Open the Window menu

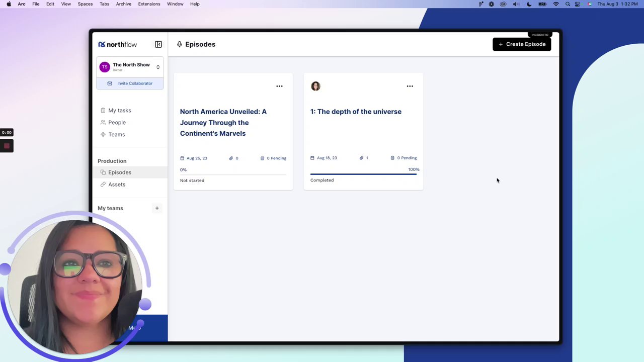click(175, 4)
